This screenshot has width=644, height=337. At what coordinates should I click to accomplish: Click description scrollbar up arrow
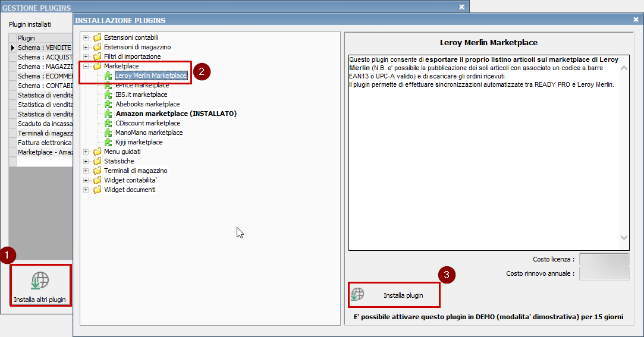point(624,68)
